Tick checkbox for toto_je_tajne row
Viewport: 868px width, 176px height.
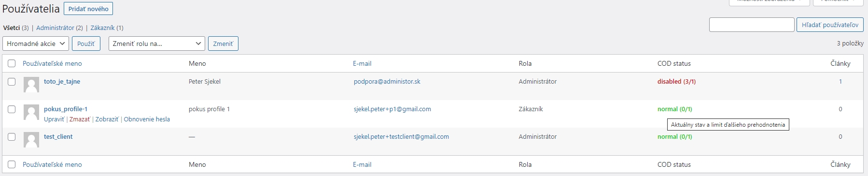click(x=12, y=82)
